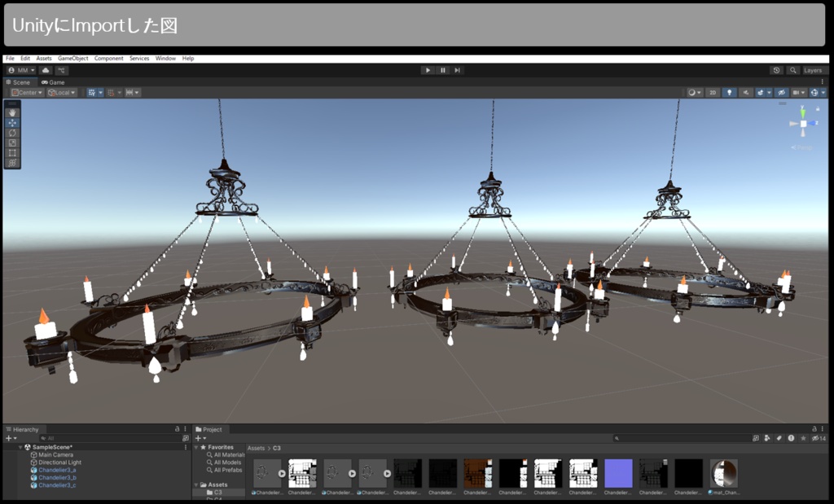
Task: Select the Rotate tool
Action: coord(12,133)
